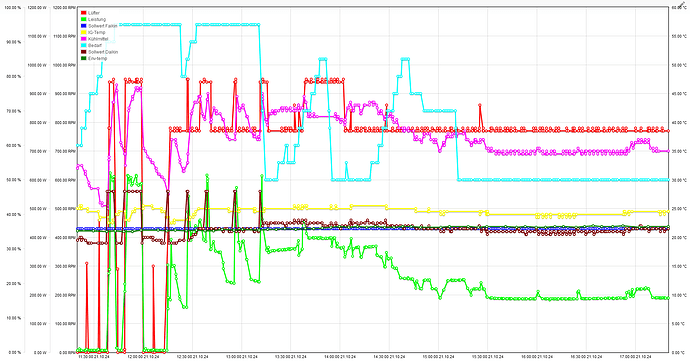
Task: Click the 300.00 W axis label
Action: click(38, 266)
